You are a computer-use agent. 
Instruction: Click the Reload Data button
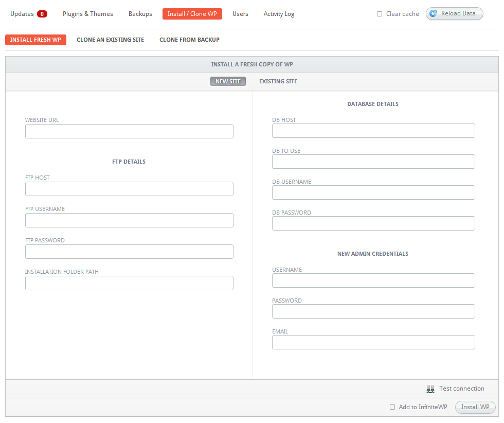(455, 13)
